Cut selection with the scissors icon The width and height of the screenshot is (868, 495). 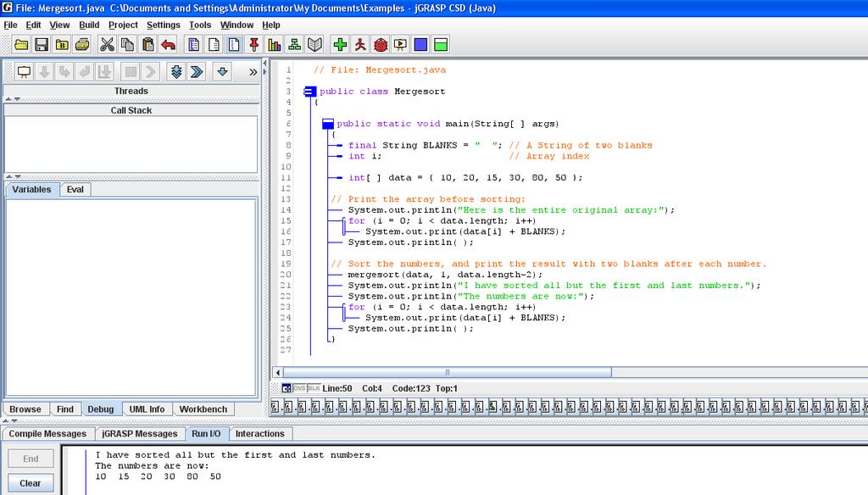(x=107, y=44)
